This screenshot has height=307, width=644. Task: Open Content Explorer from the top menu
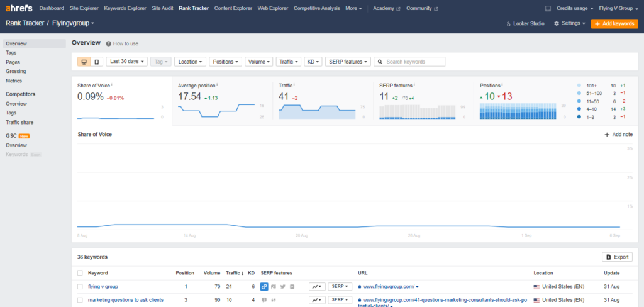(233, 8)
